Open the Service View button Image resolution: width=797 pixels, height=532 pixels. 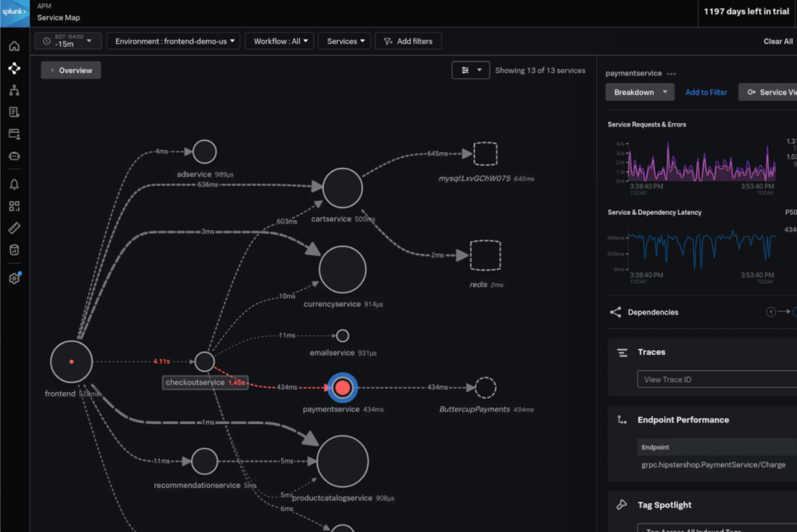[767, 92]
